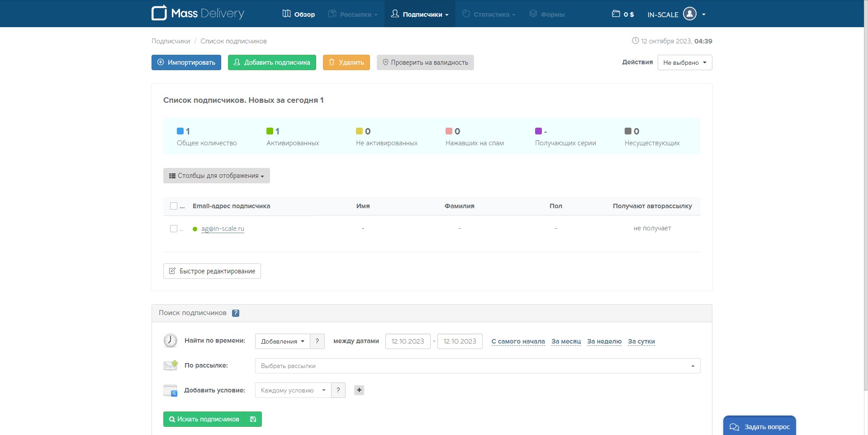868x435 pixels.
Task: Click the За месяц link
Action: (x=566, y=341)
